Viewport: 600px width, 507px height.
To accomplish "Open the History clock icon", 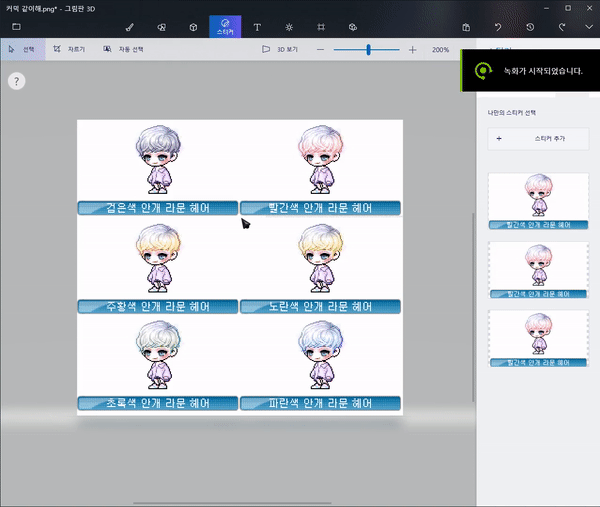I will [x=530, y=26].
